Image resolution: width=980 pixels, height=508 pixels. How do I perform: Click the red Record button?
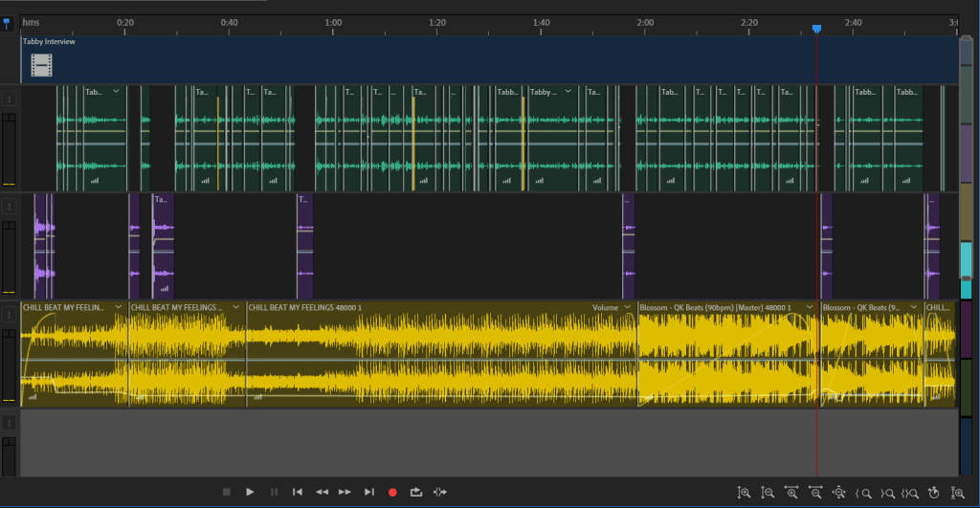click(x=392, y=492)
